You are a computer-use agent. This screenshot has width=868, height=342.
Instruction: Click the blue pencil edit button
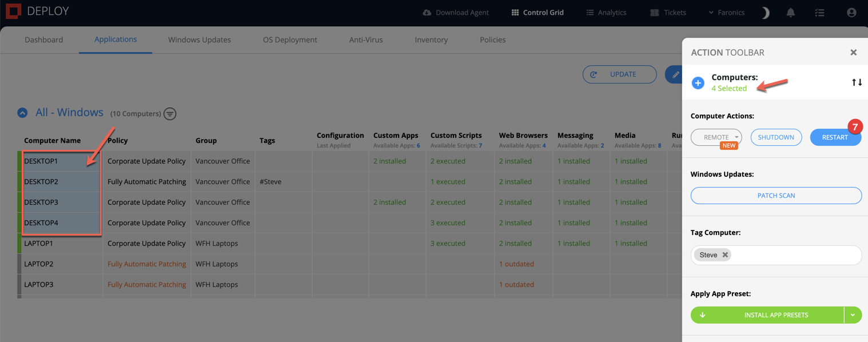pyautogui.click(x=675, y=74)
